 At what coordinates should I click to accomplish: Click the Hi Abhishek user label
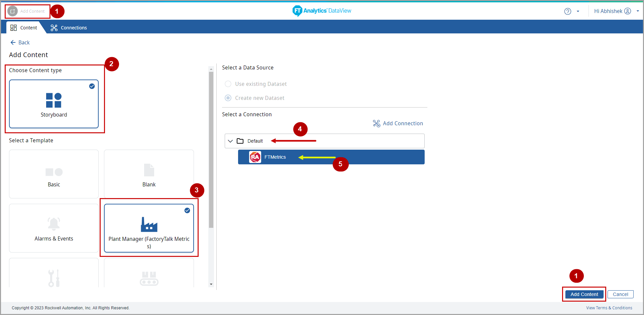click(608, 11)
